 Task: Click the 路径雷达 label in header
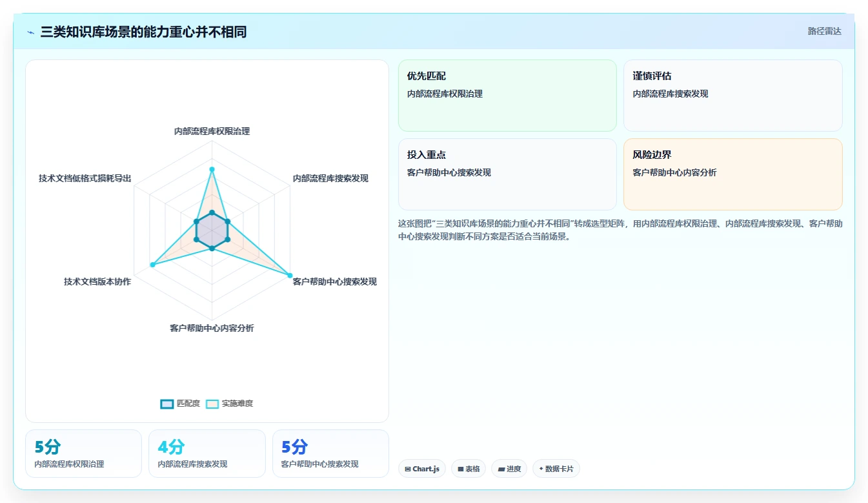coord(824,31)
